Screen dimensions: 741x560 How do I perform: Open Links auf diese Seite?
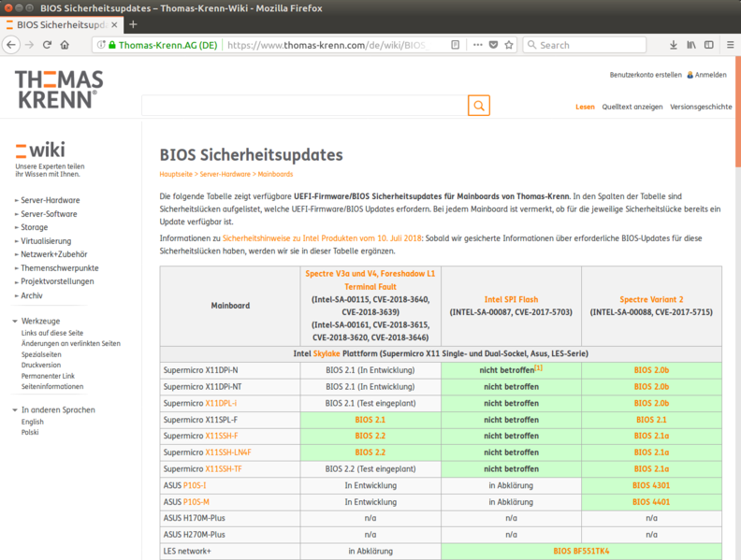(x=52, y=333)
